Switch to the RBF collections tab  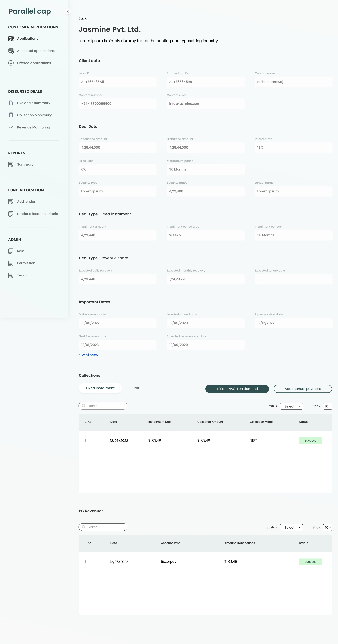click(137, 388)
